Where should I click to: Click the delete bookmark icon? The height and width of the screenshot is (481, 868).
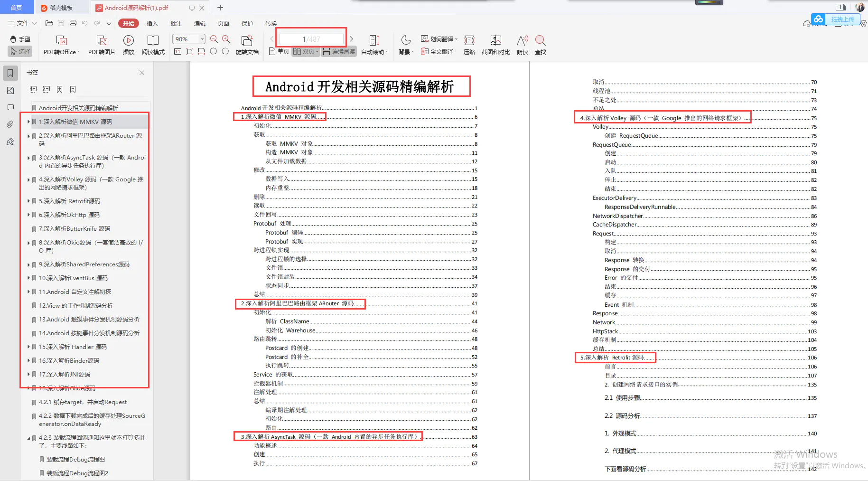point(73,89)
